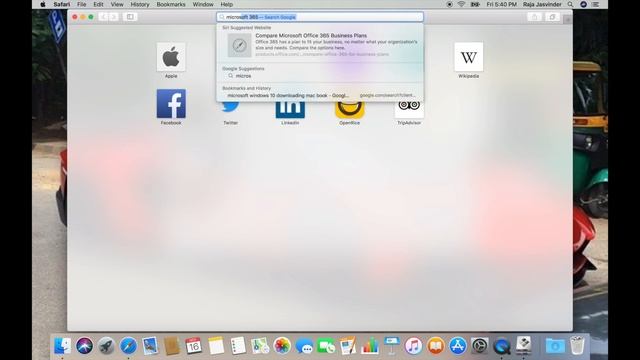Zoom Safari with the green window button
The image size is (640, 360).
tap(91, 17)
